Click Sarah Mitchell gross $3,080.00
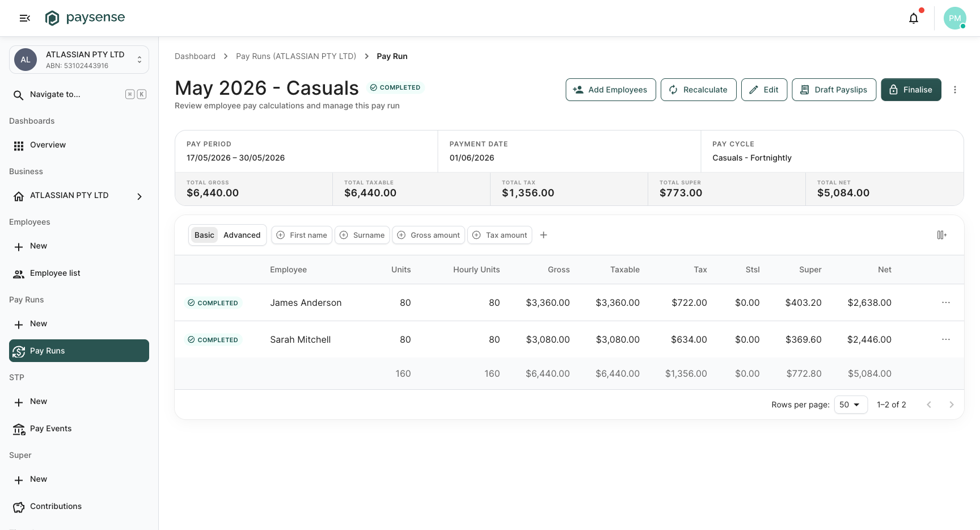The image size is (980, 530). tap(548, 340)
